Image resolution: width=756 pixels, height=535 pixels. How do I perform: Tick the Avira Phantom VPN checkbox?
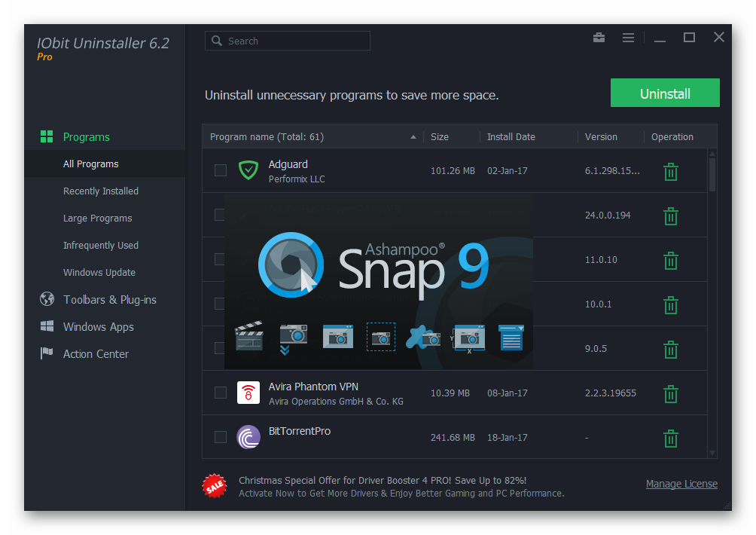click(x=221, y=393)
